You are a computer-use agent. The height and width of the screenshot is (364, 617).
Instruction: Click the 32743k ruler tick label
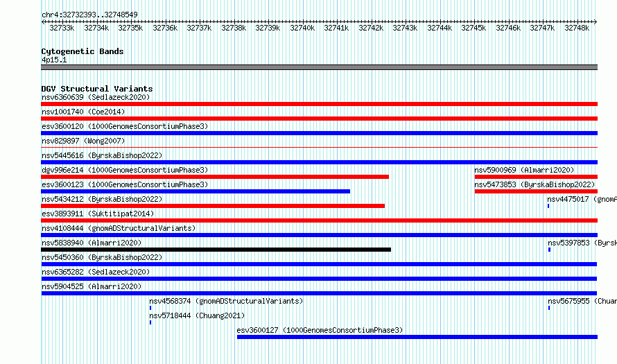(405, 28)
